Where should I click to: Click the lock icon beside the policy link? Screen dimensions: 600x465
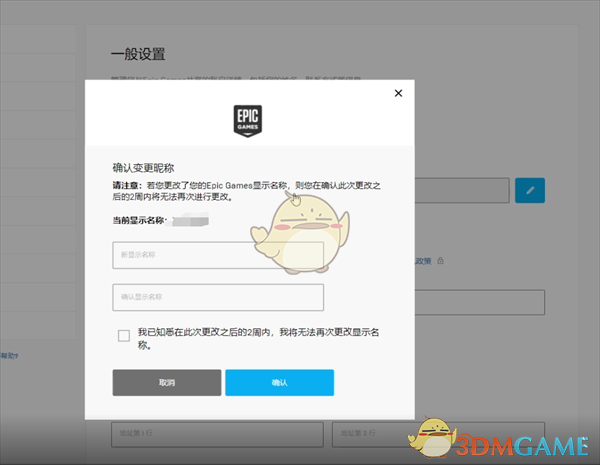(x=438, y=261)
